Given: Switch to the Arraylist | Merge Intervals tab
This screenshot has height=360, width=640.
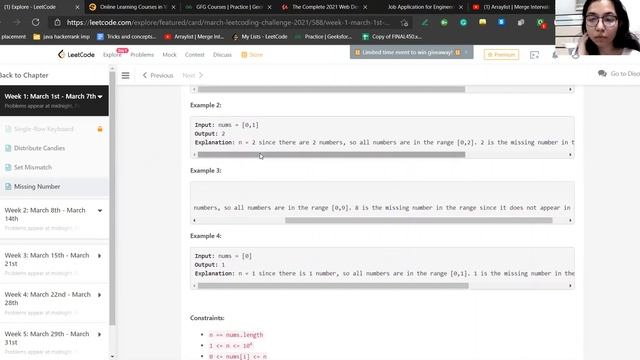Looking at the screenshot, I should 512,7.
